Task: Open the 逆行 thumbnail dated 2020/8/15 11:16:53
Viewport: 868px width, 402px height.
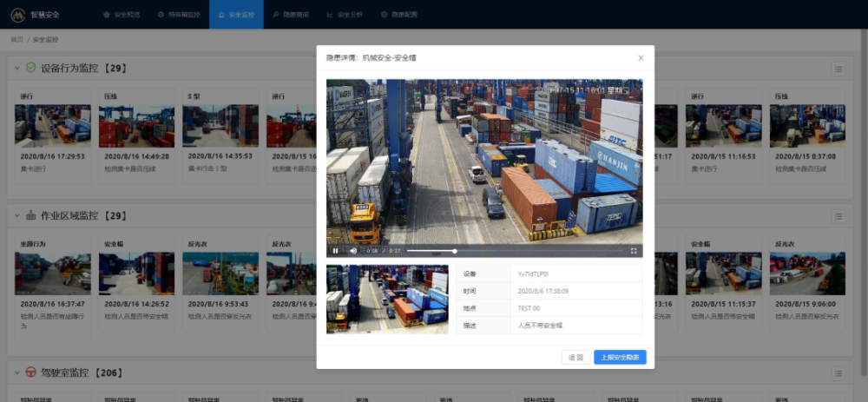Action: (724, 126)
